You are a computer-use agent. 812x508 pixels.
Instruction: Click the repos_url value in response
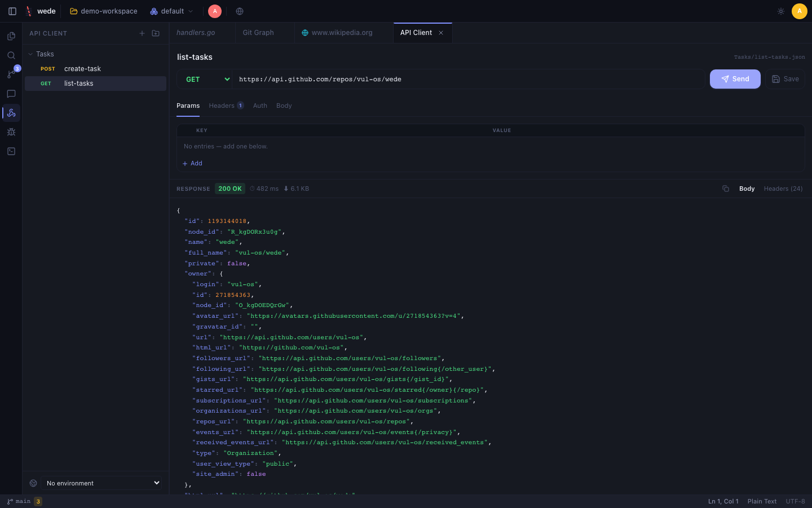click(x=326, y=422)
